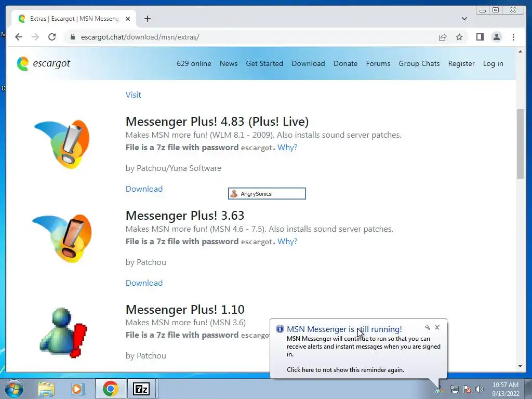This screenshot has width=532, height=399.
Task: Click the Messenger Plus! 4.83 heading
Action: (217, 122)
